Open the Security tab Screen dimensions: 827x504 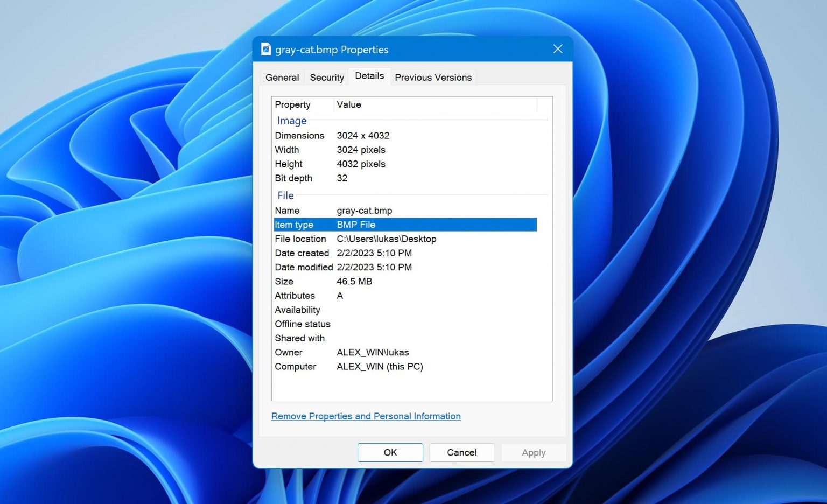(x=326, y=77)
